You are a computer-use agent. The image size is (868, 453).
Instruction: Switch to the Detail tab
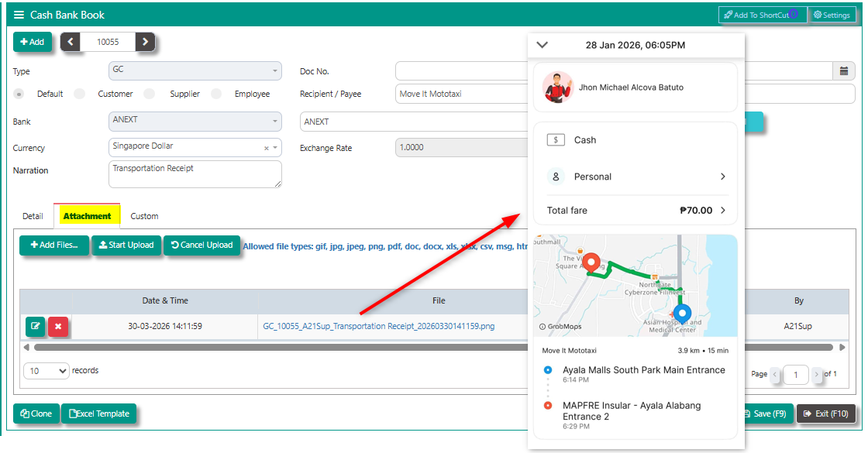pyautogui.click(x=33, y=216)
